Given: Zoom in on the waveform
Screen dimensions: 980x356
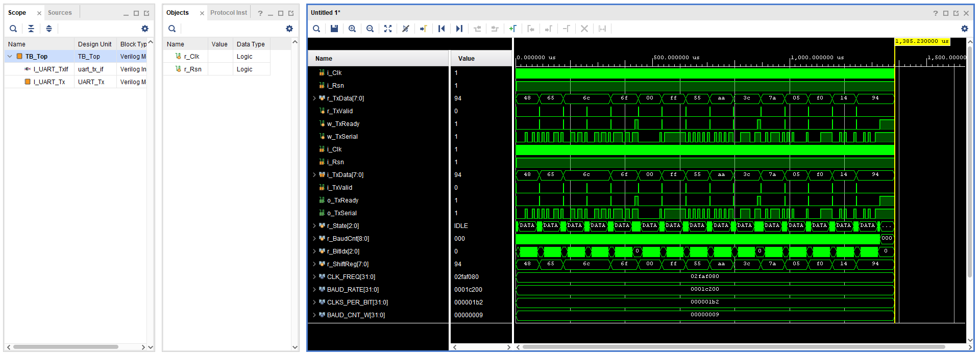Looking at the screenshot, I should [352, 29].
